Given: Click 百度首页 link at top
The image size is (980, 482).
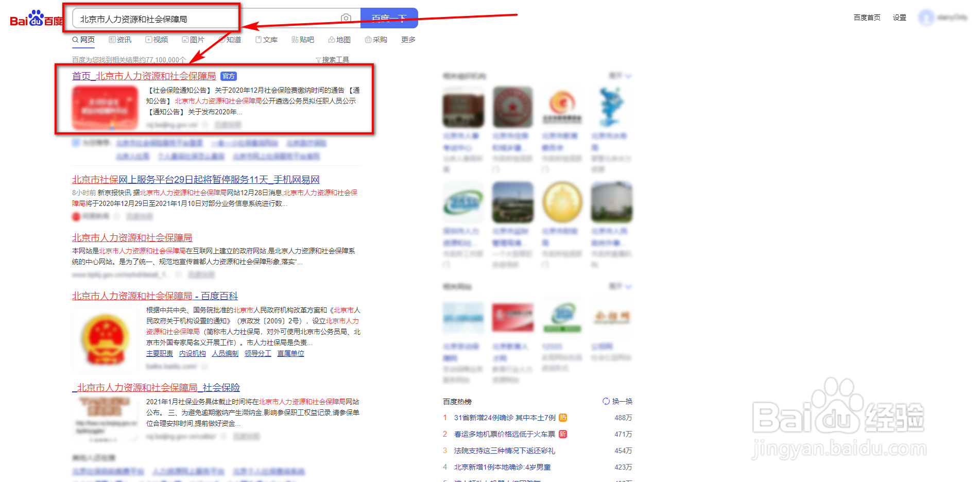Looking at the screenshot, I should (867, 18).
